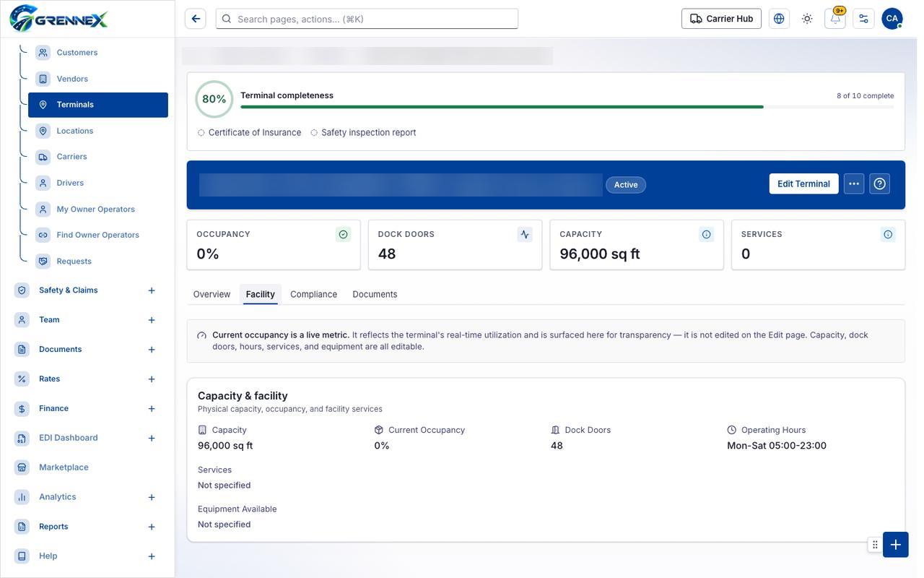This screenshot has height=578, width=924.
Task: Click the blue plus floating button
Action: tap(896, 545)
